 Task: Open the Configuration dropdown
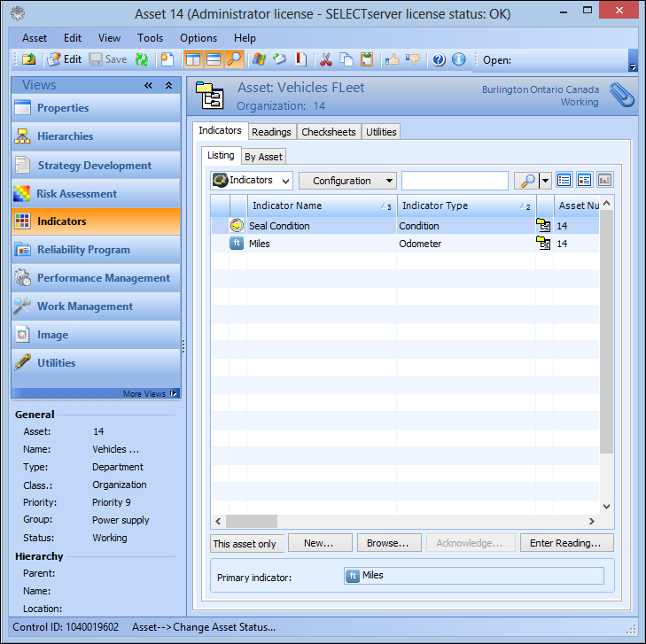coord(347,181)
